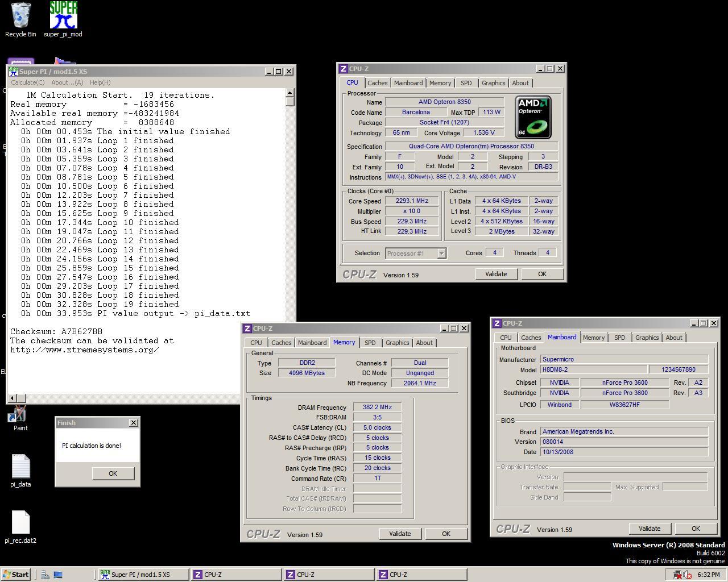
Task: Open the Calculate(C) menu in Super PI
Action: [x=28, y=82]
